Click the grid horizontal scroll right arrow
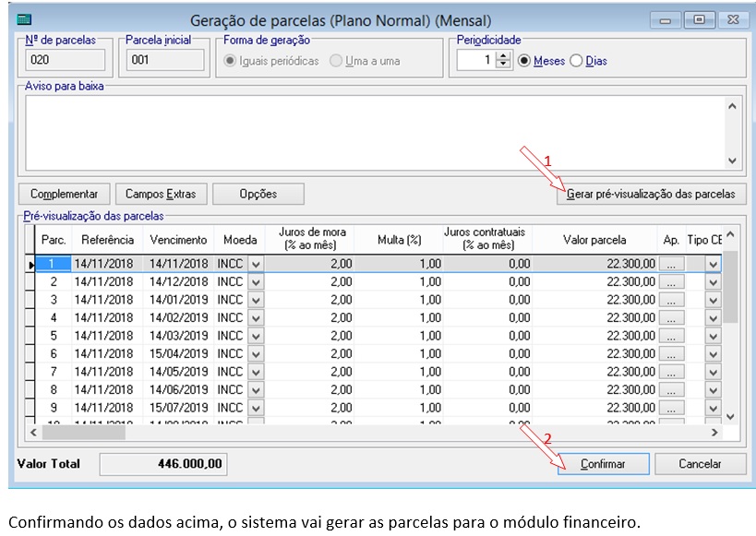Screen dimensions: 756x536 714,433
